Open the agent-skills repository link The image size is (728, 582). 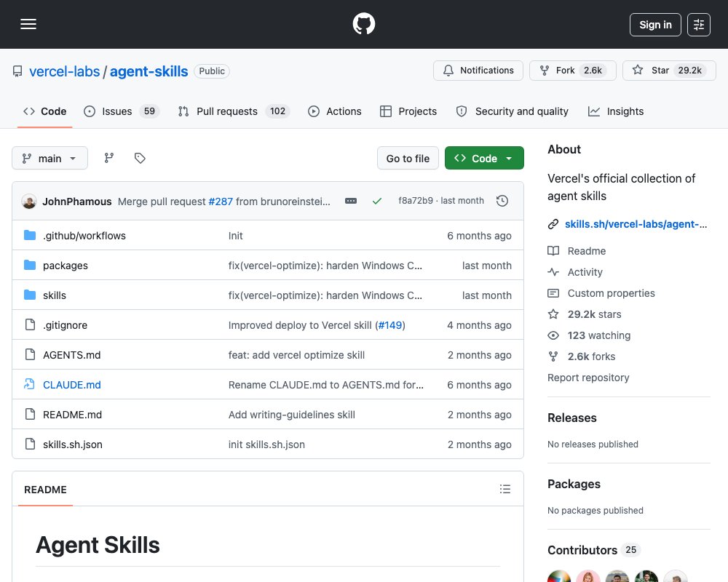click(149, 71)
